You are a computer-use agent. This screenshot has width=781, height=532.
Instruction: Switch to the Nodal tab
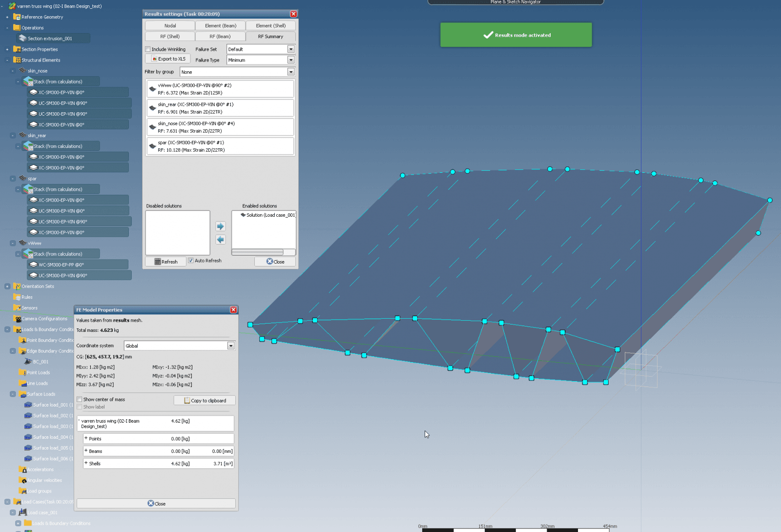click(x=170, y=25)
